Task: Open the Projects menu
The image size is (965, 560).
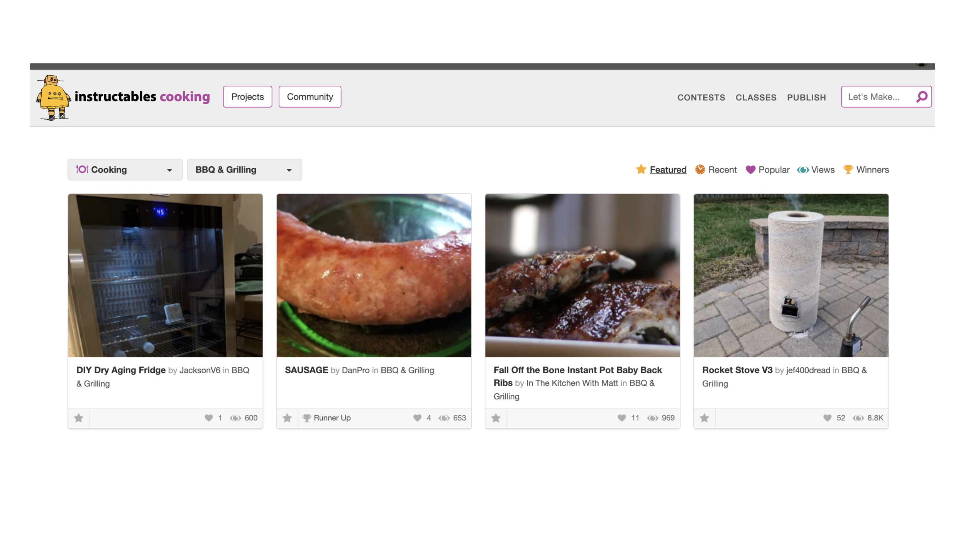Action: click(247, 97)
